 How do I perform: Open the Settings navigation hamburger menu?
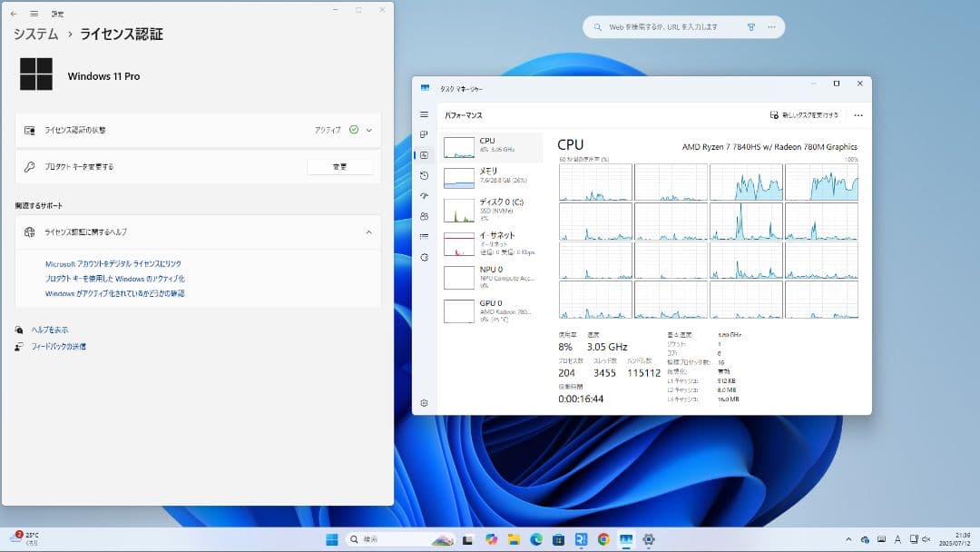click(x=34, y=13)
